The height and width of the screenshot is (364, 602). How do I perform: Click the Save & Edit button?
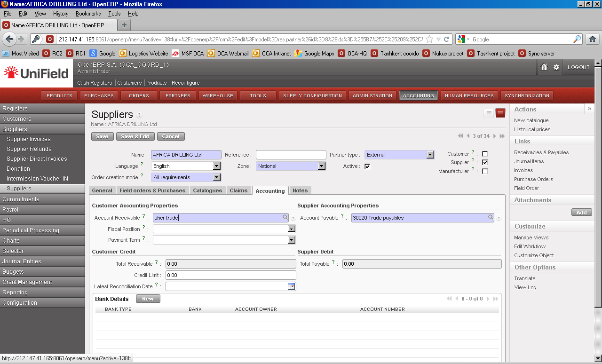135,136
